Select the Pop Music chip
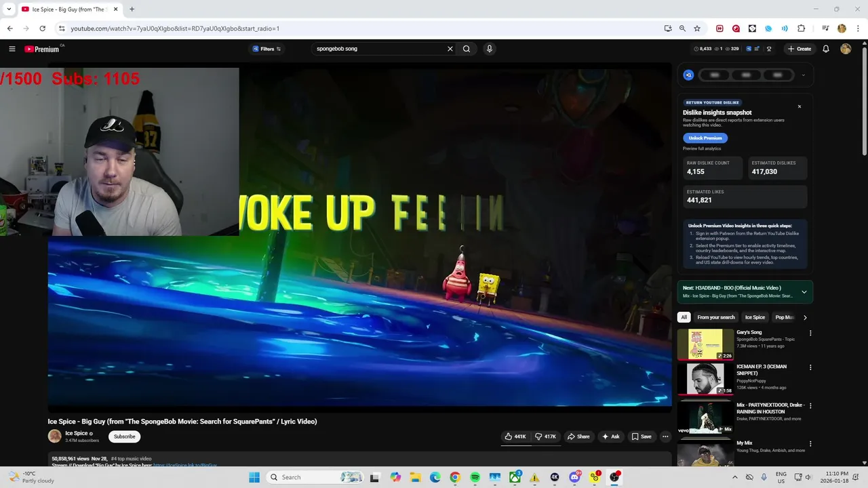The image size is (868, 488). pyautogui.click(x=784, y=317)
